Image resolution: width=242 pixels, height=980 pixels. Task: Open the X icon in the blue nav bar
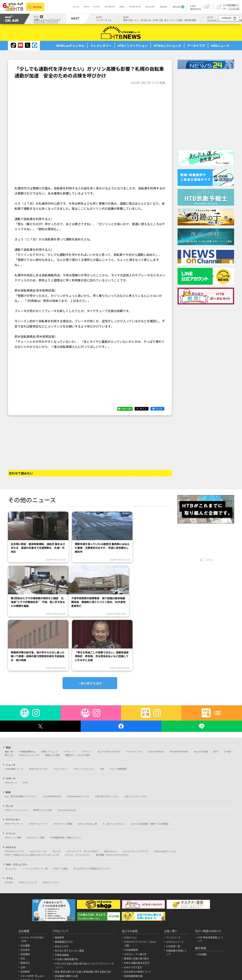pyautogui.click(x=28, y=45)
